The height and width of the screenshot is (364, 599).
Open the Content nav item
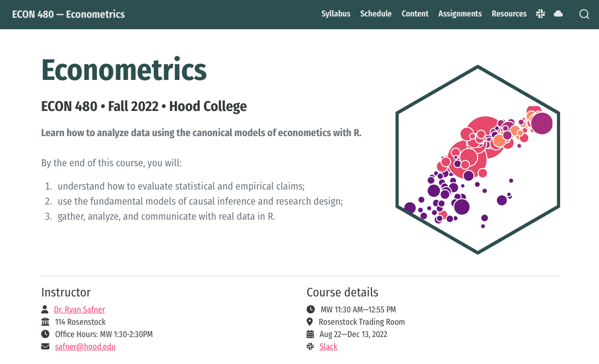415,14
